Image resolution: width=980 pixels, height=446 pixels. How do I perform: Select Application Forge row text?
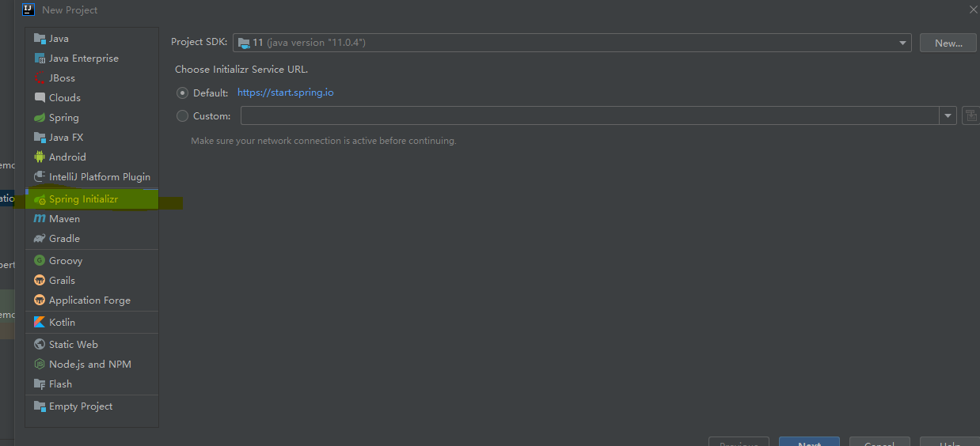[x=89, y=300]
